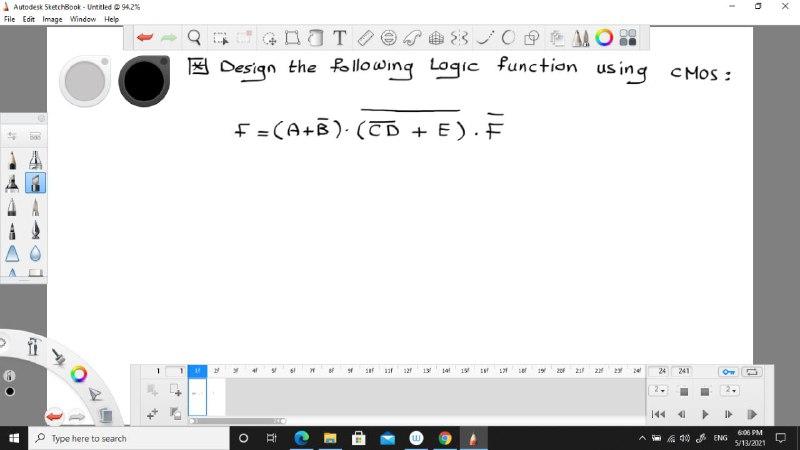The image size is (800, 450).
Task: Select the highlighted chisel tip brush
Action: click(x=35, y=183)
